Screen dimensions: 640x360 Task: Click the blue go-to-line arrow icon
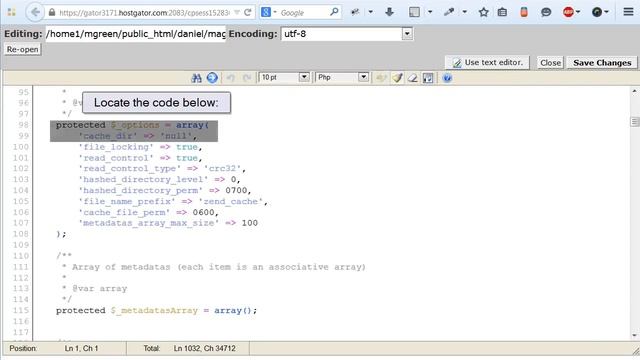click(212, 78)
